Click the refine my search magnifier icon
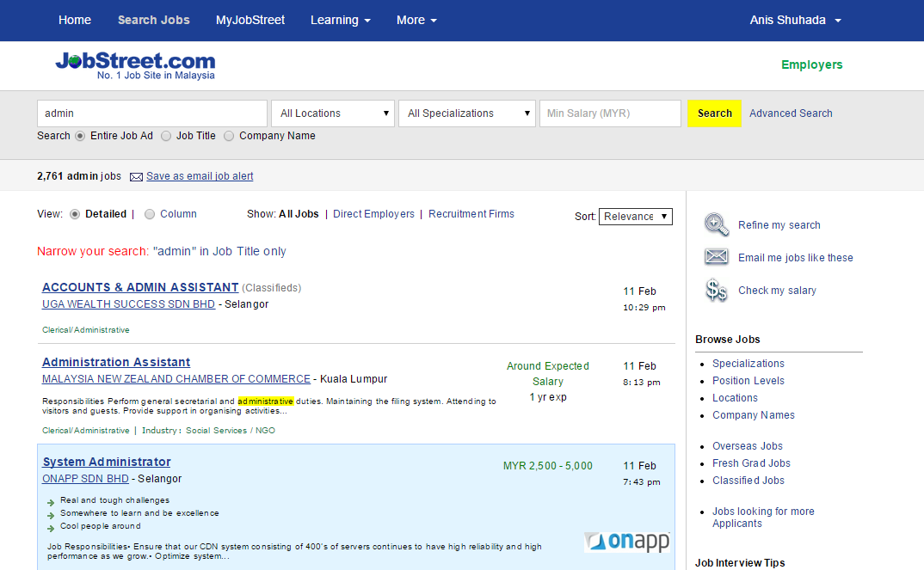924x570 pixels. click(x=716, y=224)
